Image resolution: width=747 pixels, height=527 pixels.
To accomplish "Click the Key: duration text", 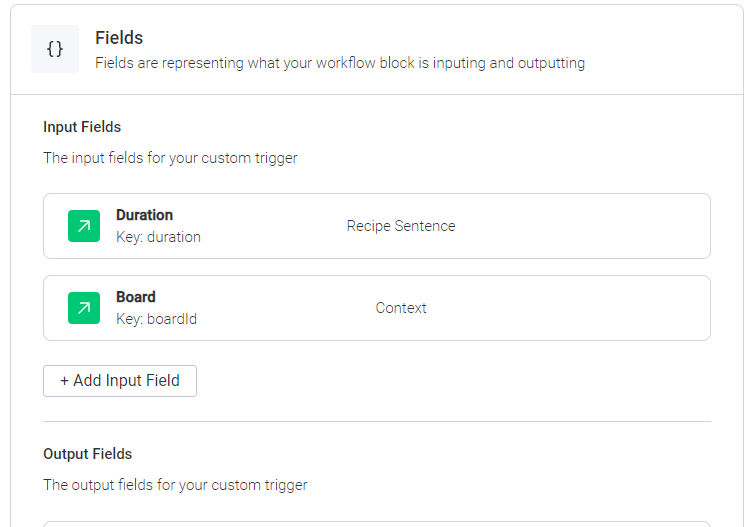I will click(x=158, y=237).
